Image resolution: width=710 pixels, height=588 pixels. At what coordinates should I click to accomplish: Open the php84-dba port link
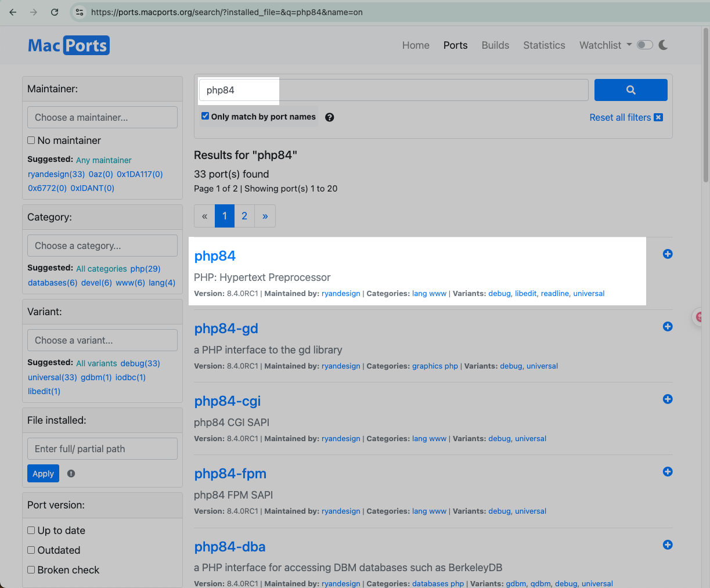[x=230, y=547]
